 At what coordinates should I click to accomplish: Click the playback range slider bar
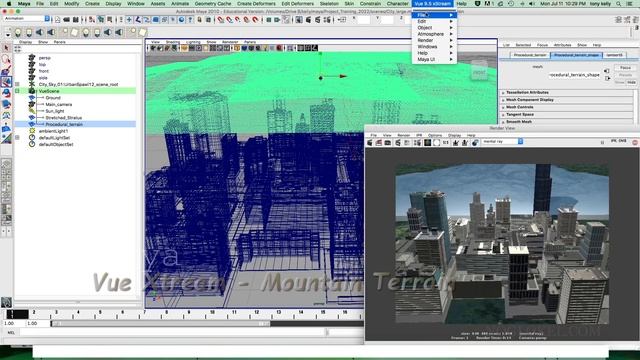(160, 324)
